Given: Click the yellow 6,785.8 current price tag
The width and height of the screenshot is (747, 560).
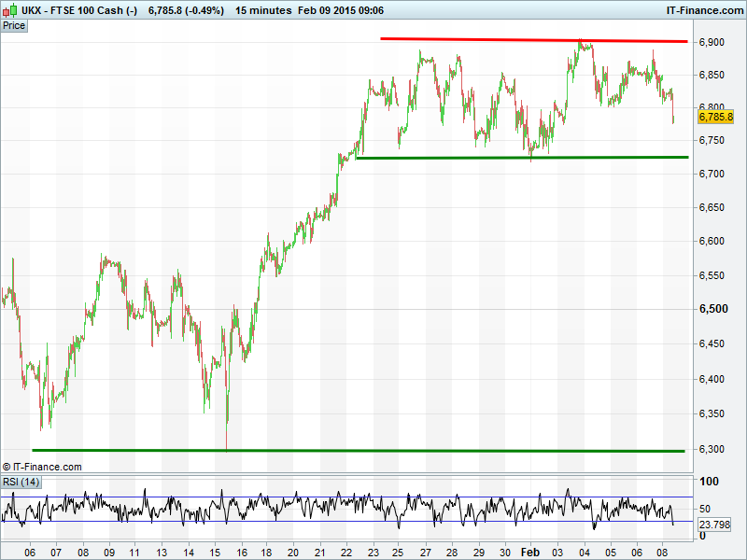Looking at the screenshot, I should tap(715, 117).
